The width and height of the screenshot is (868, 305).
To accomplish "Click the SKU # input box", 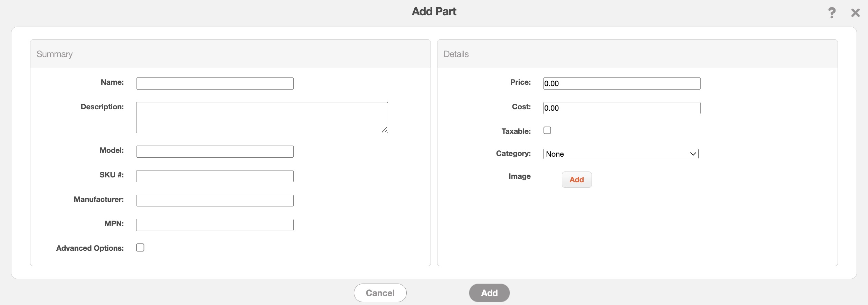I will tap(215, 176).
